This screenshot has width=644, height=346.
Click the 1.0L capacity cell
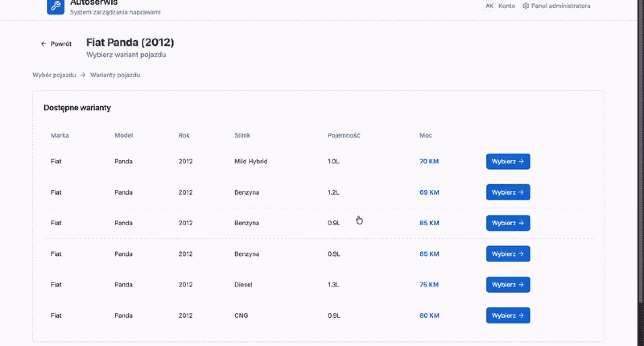tap(333, 161)
